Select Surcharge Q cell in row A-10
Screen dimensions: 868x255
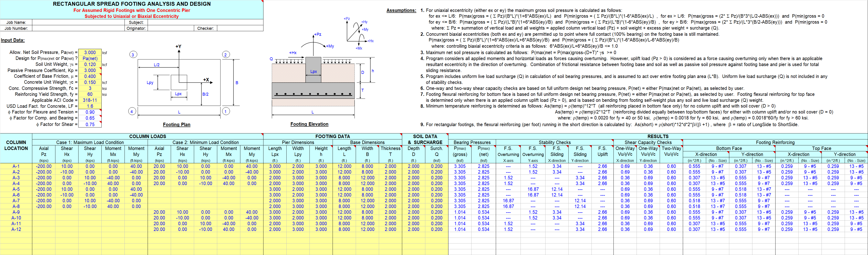(x=437, y=218)
